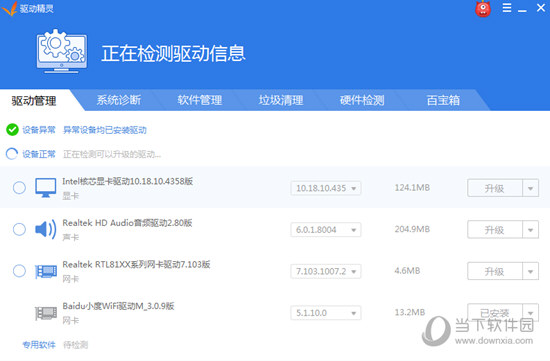Open version dropdown showing 6.0.1.8004
The image size is (550, 361).
click(326, 230)
